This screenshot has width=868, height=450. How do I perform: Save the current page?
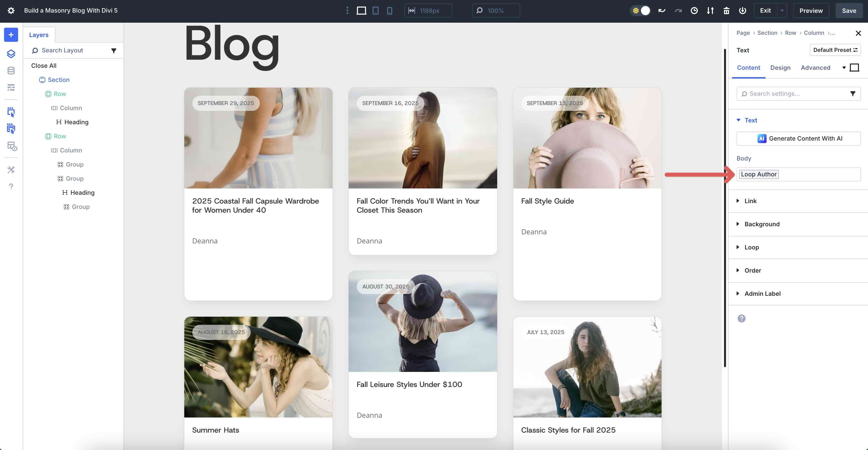click(849, 11)
